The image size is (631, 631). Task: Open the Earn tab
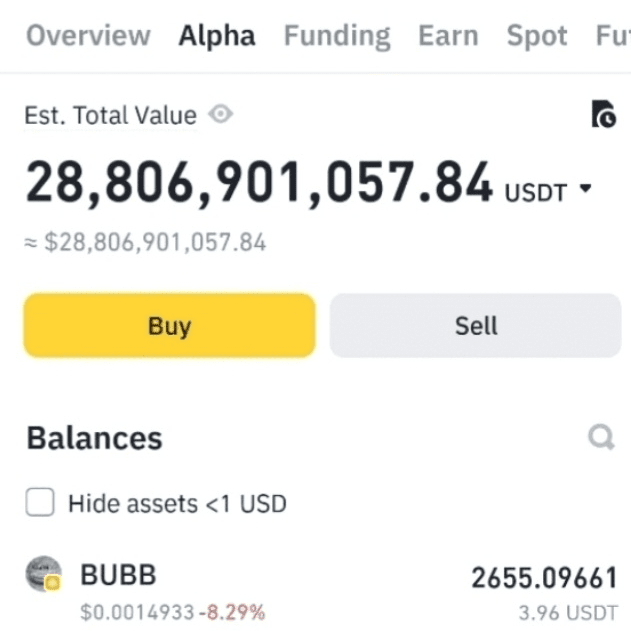click(448, 36)
